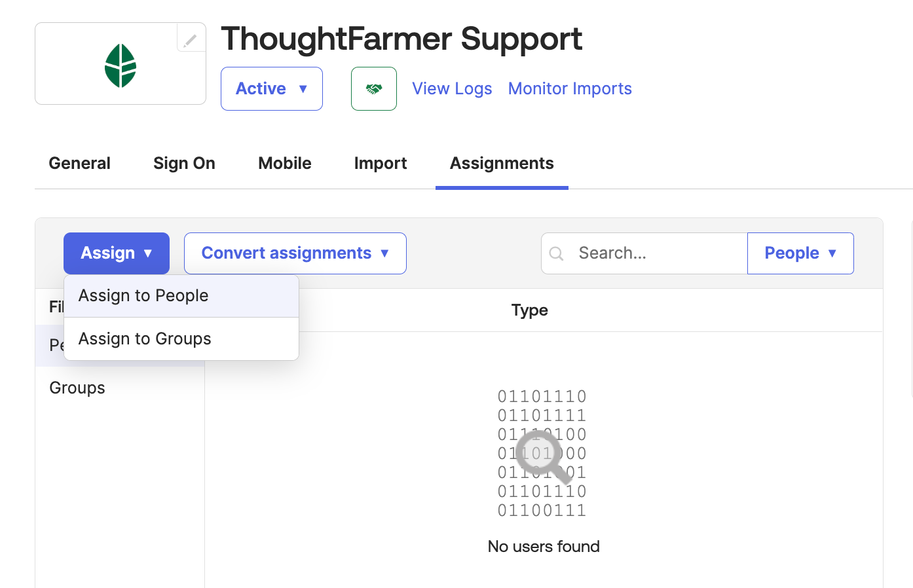
Task: Open the People filter dropdown
Action: pyautogui.click(x=800, y=253)
